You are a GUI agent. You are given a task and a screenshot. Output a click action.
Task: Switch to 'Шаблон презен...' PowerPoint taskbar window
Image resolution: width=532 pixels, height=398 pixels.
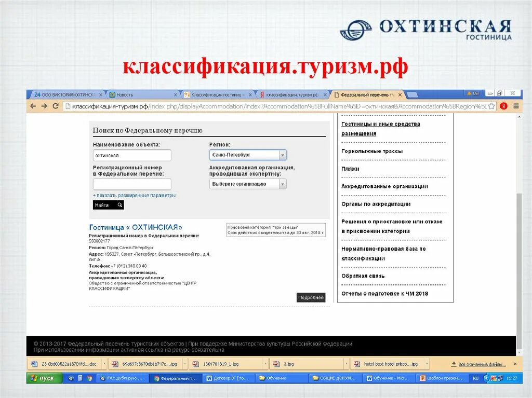point(442,378)
